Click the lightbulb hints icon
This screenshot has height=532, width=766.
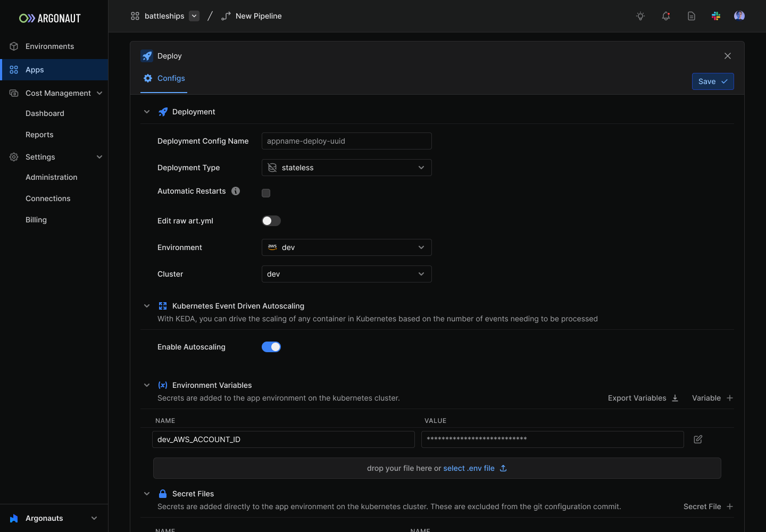[x=640, y=16]
